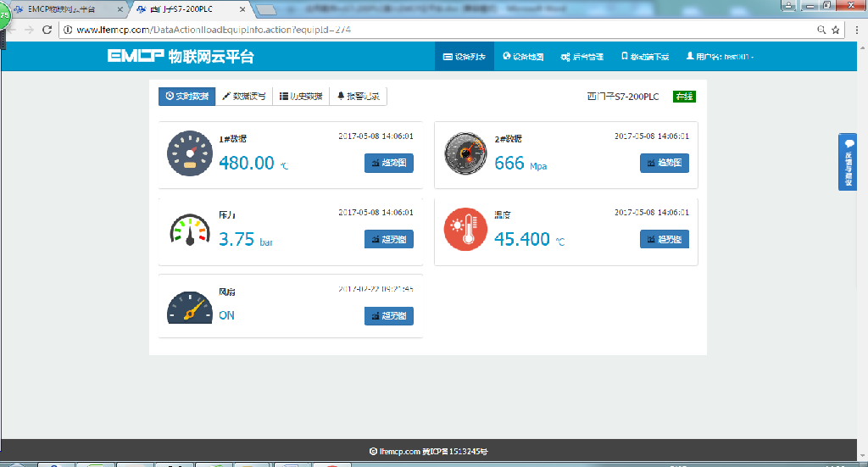Screen dimensions: 868x467
Task: Click the red 温度 thermometer icon
Action: point(465,230)
